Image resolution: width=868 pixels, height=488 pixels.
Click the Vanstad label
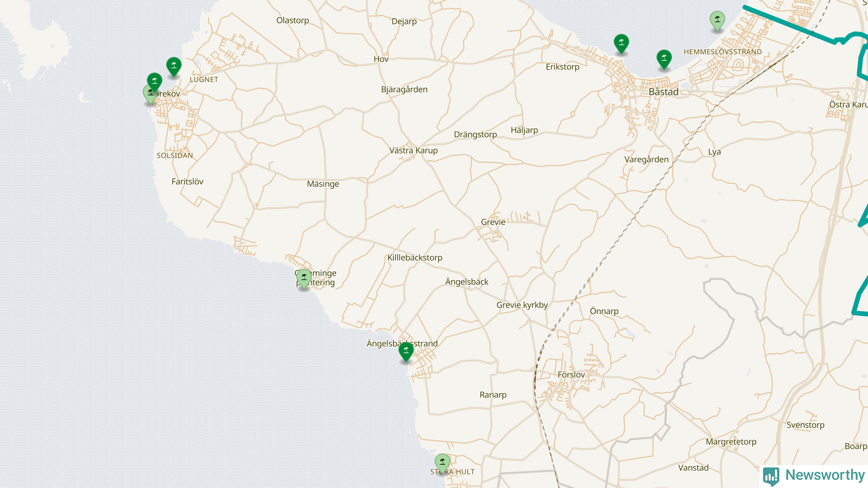693,468
